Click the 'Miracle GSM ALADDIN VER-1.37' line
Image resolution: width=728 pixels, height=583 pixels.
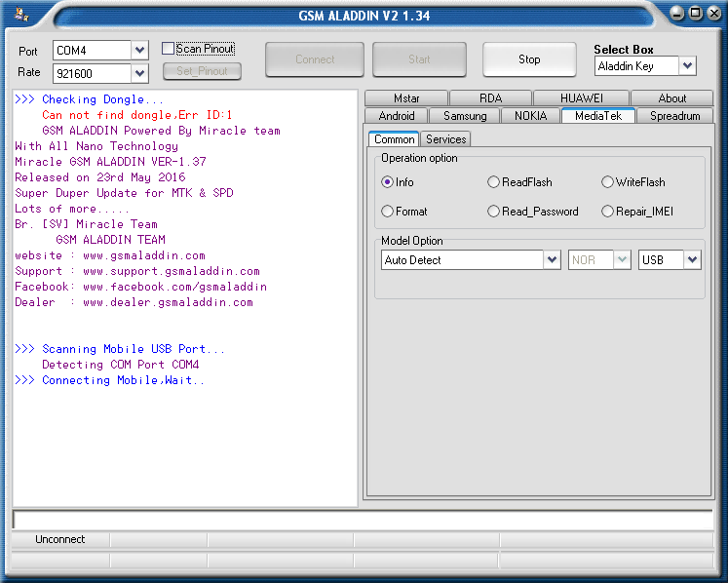pyautogui.click(x=110, y=162)
